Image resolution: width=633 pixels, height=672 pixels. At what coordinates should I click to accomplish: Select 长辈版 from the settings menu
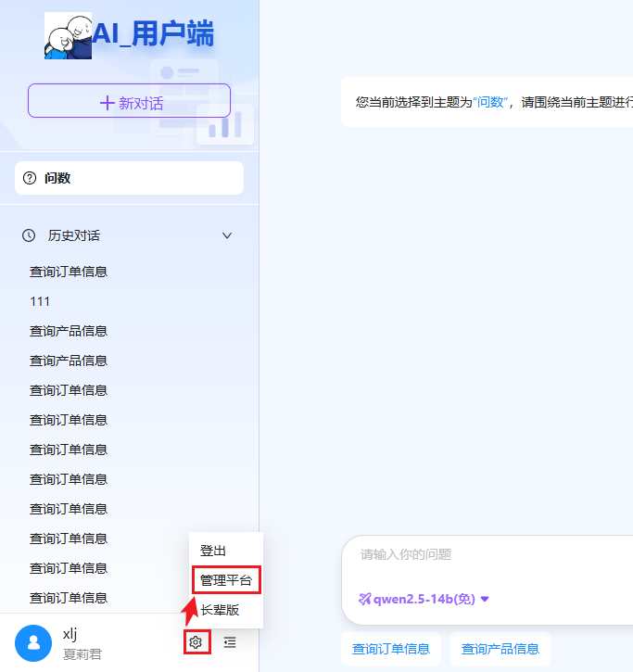220,610
